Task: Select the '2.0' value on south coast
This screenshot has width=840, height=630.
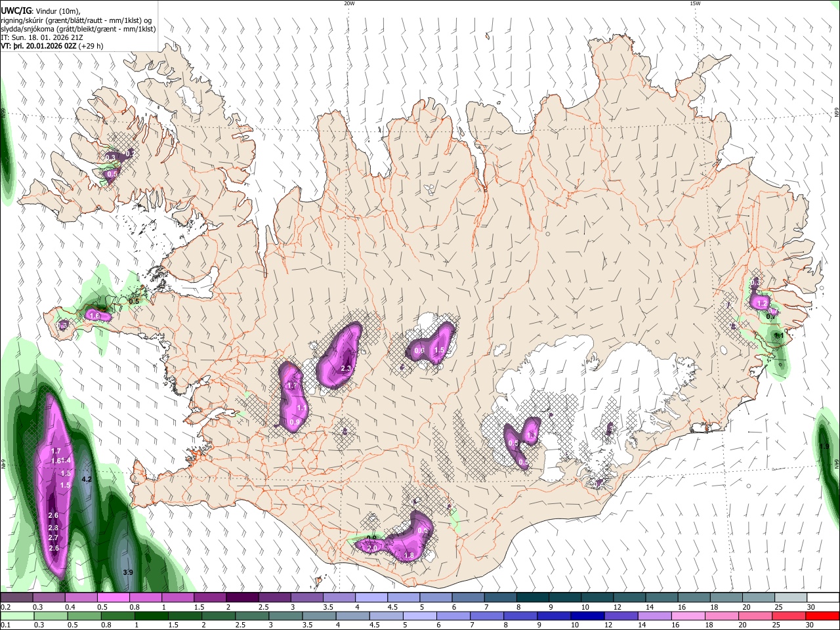Action: pyautogui.click(x=372, y=548)
